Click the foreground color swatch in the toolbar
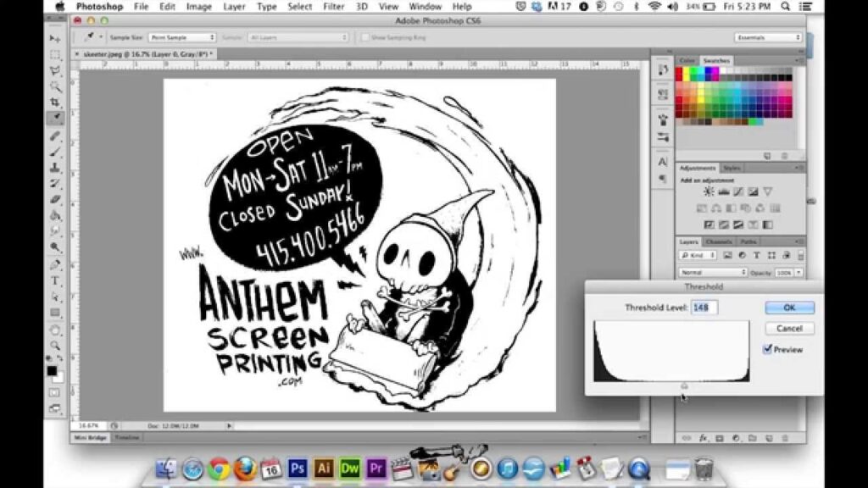 click(x=53, y=370)
